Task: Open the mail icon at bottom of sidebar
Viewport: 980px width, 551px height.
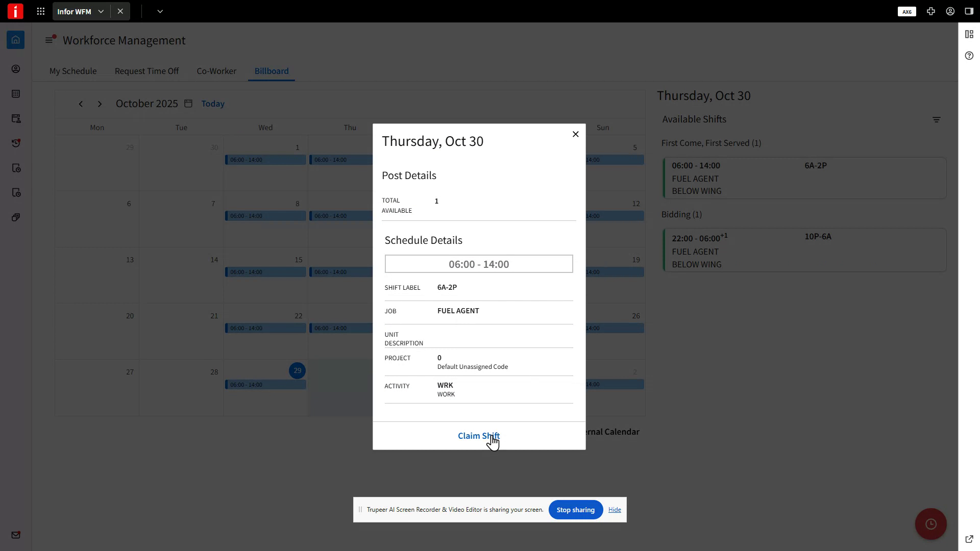Action: point(16,535)
